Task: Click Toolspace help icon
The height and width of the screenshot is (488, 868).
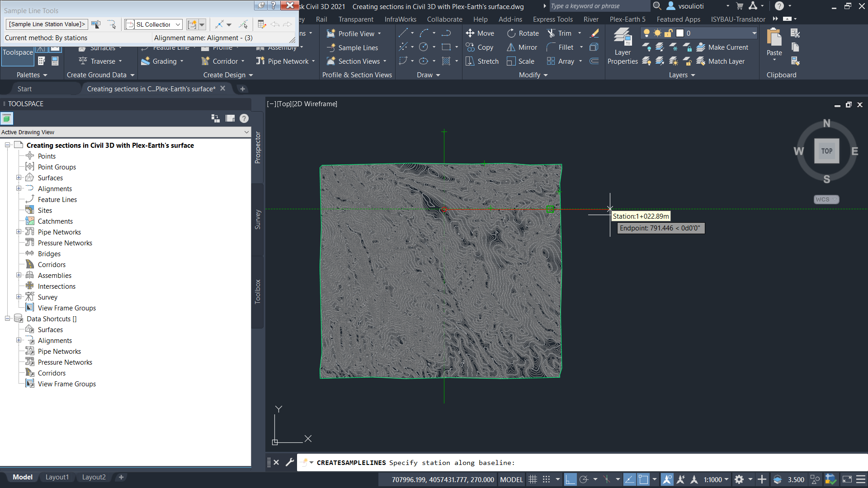Action: tap(244, 118)
